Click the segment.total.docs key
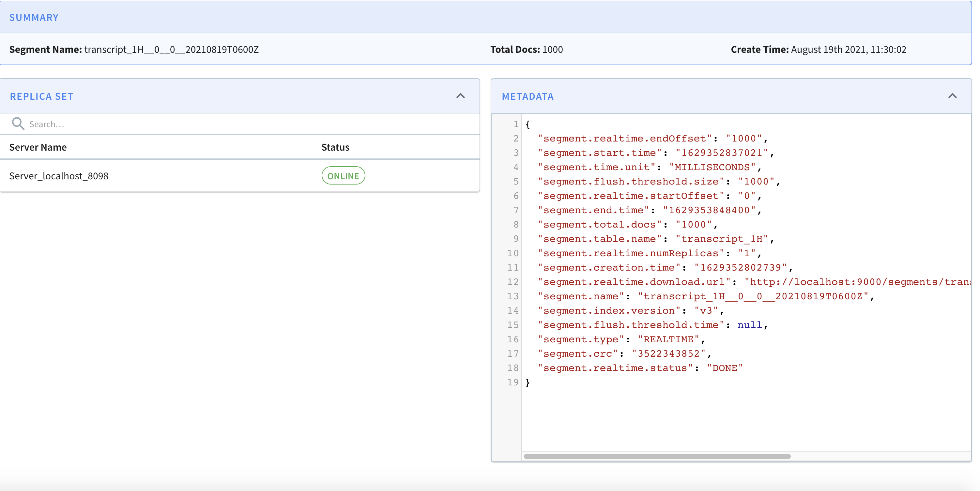The height and width of the screenshot is (491, 980). pyautogui.click(x=600, y=225)
